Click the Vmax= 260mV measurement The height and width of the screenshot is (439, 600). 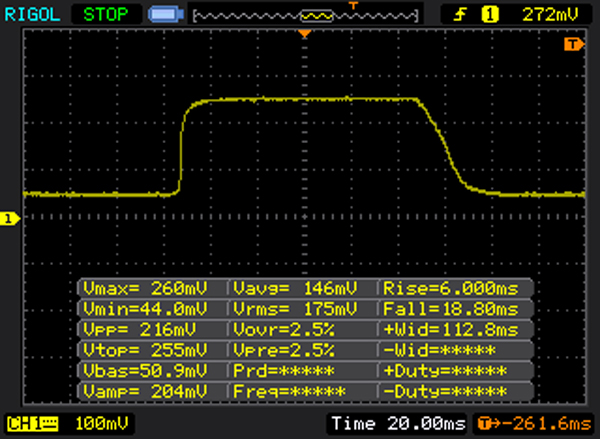tap(145, 288)
